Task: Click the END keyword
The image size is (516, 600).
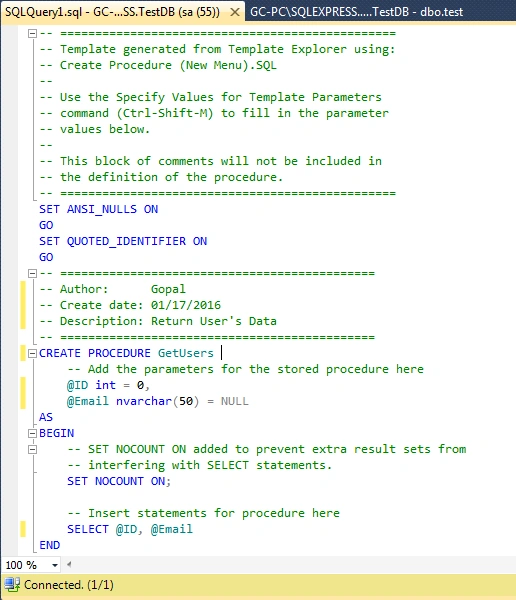Action: tap(49, 545)
